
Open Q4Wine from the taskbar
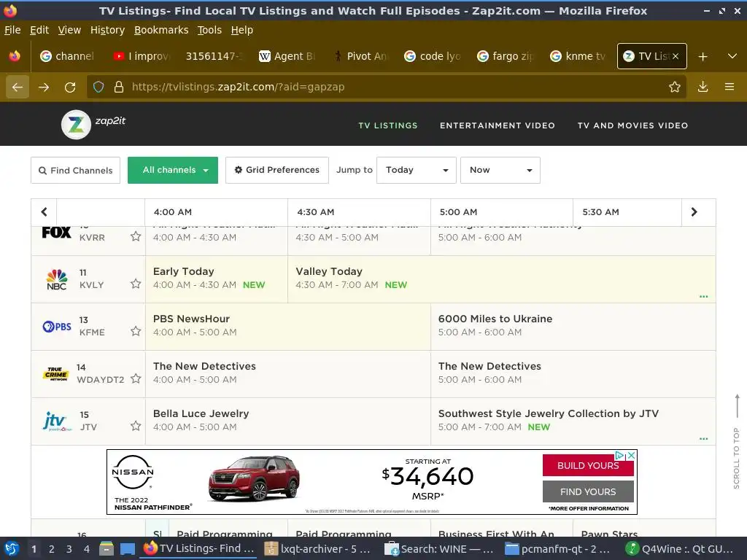(680, 549)
